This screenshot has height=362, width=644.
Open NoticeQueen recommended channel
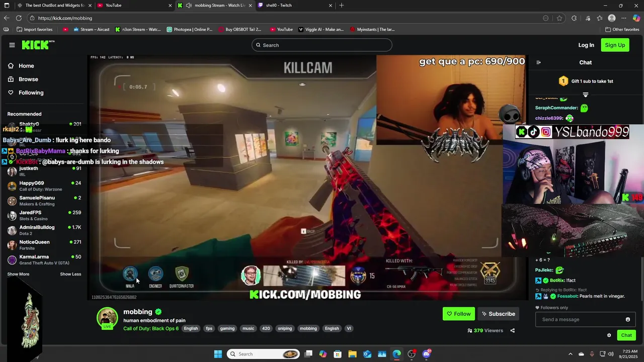point(44,245)
